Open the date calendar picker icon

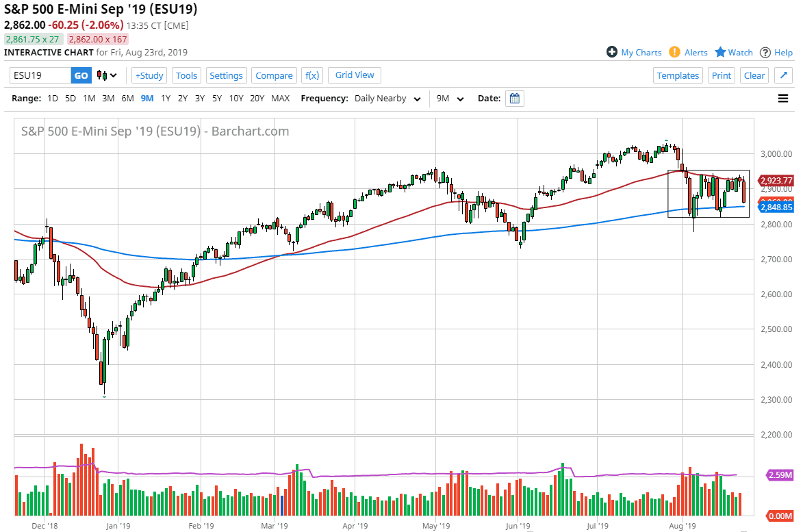tap(514, 98)
